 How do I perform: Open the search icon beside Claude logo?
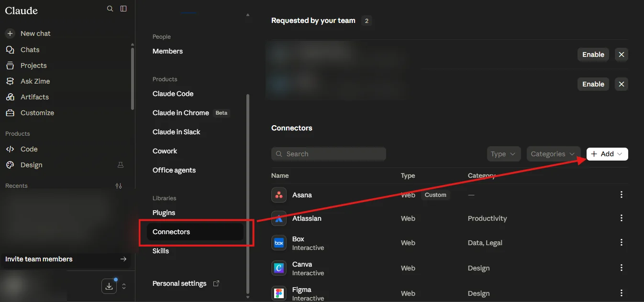[x=110, y=9]
